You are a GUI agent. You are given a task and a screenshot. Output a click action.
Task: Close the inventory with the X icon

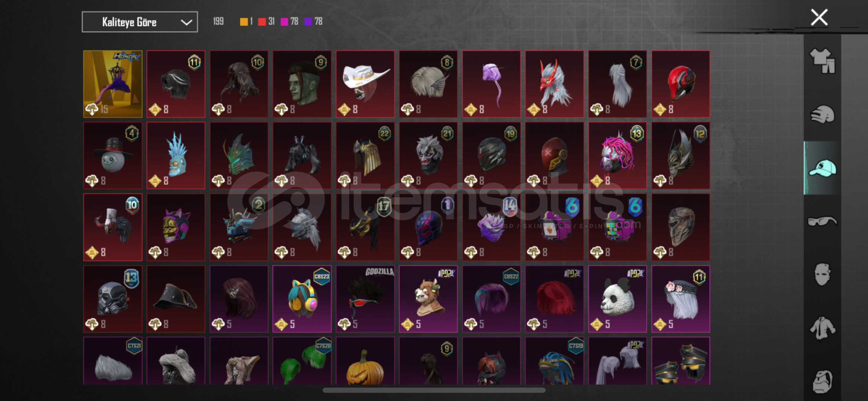click(x=819, y=17)
